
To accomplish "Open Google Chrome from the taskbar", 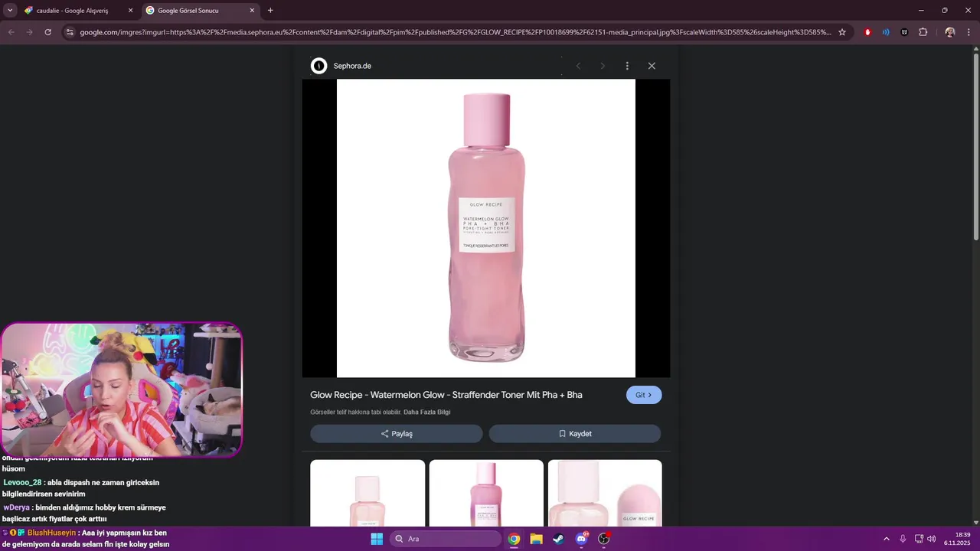I will [514, 539].
